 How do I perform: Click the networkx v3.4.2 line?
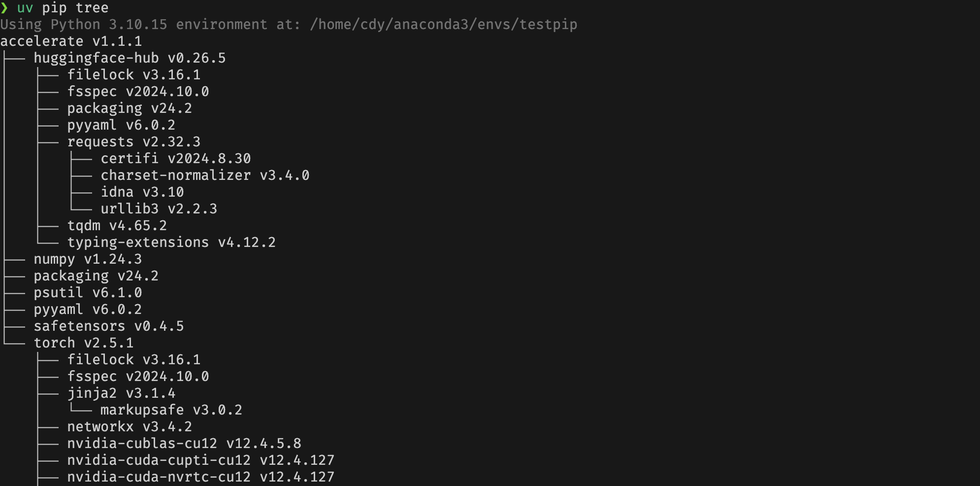point(130,427)
